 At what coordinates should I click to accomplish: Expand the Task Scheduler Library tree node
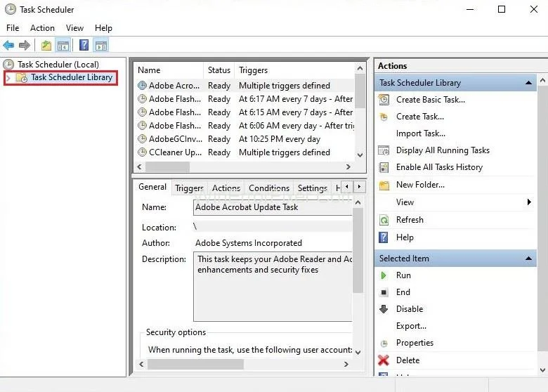pyautogui.click(x=8, y=78)
